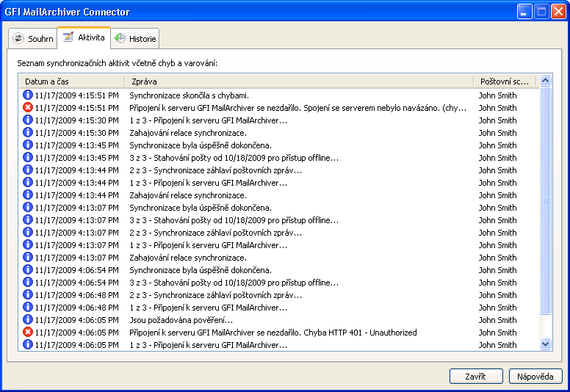570x392 pixels.
Task: Click info icon for 4:15:30 PM 'Zahajování relace' row
Action: [x=28, y=132]
